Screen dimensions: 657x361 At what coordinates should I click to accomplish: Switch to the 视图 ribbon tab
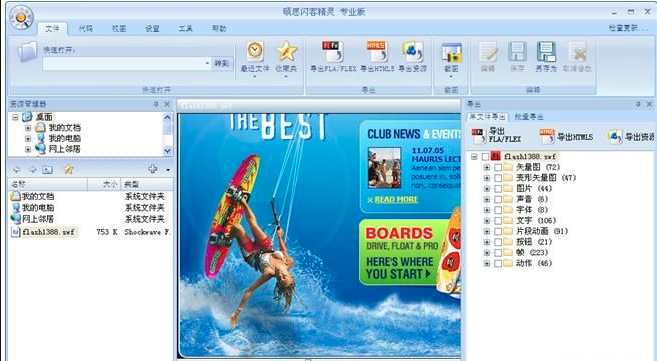(119, 28)
